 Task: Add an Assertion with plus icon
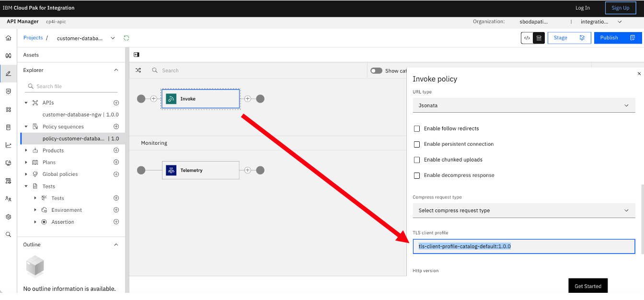(116, 222)
